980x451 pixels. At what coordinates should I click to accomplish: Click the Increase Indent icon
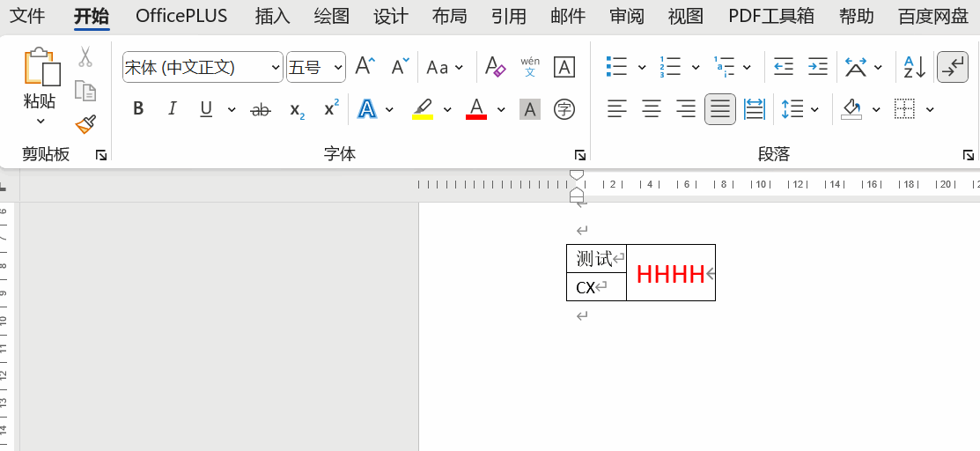point(818,67)
